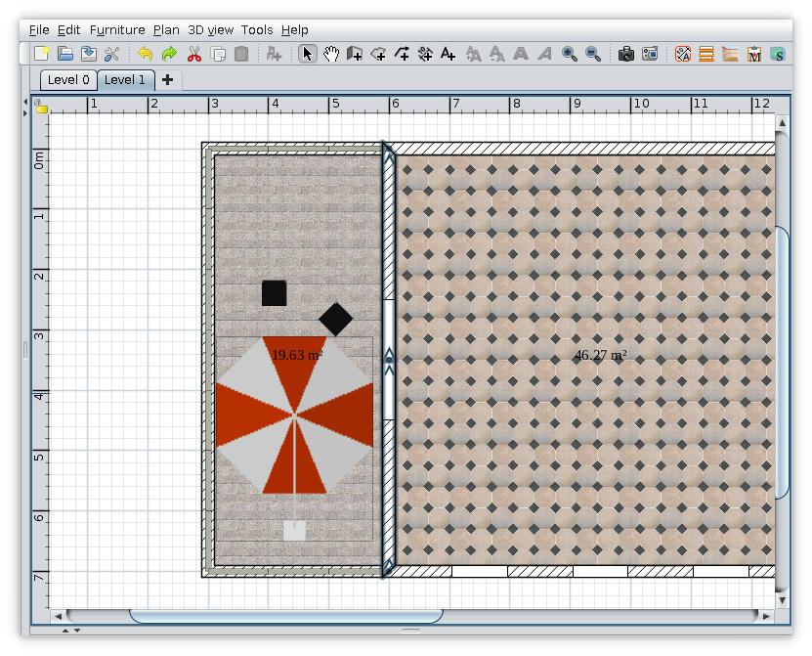Toggle italic text style
Screen dimensions: 812x656
click(x=544, y=54)
